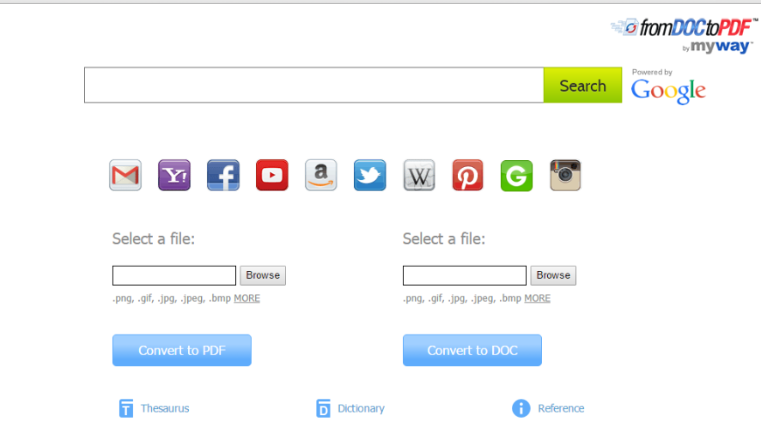Open the Thesaurus link
This screenshot has width=761, height=442.
click(165, 409)
